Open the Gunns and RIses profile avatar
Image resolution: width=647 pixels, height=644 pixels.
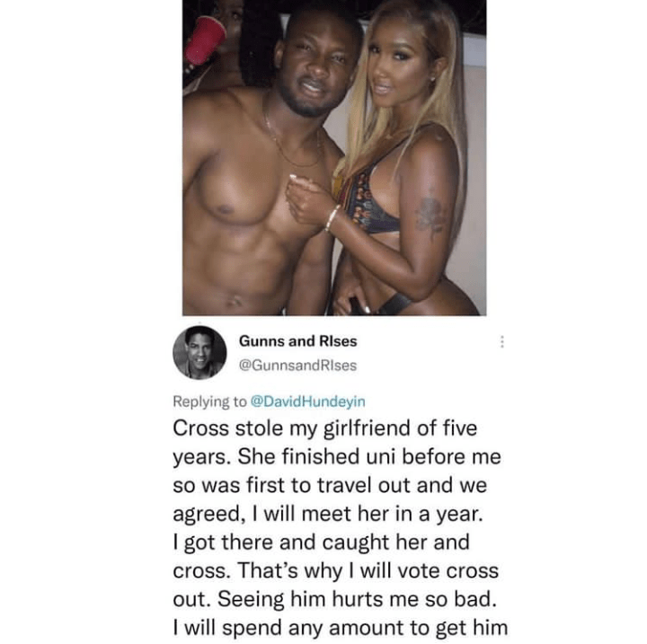pos(199,352)
